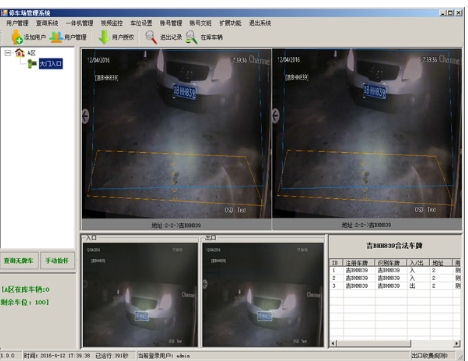This screenshot has height=361, width=468.
Task: Click the green arrow 用户授权 icon
Action: pos(104,37)
